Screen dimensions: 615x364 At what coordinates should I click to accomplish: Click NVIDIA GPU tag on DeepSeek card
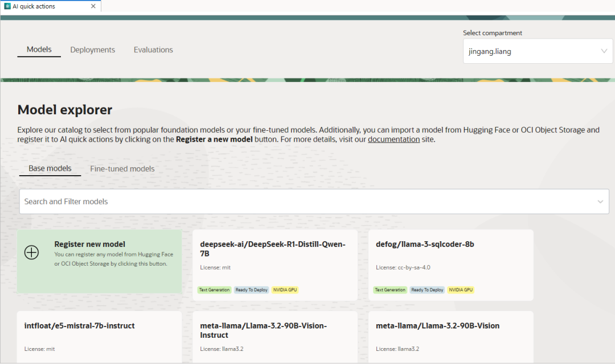285,290
